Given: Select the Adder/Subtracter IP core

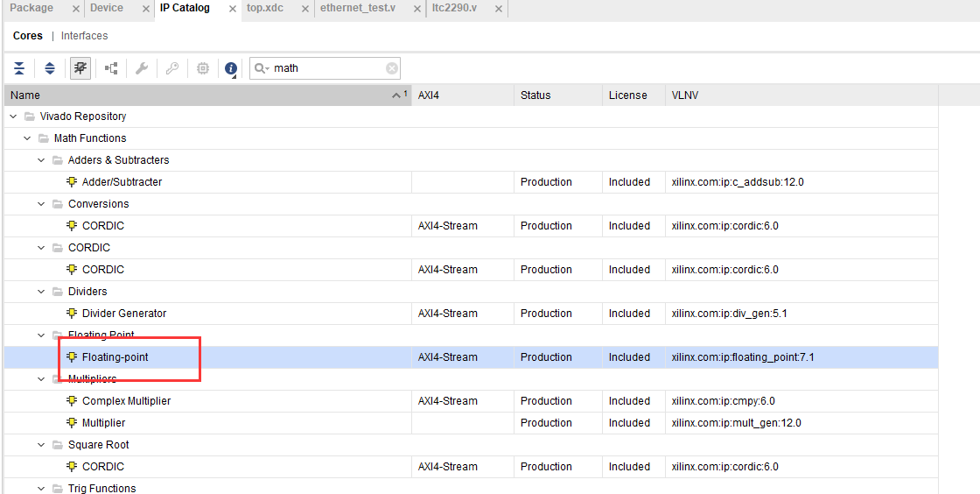Looking at the screenshot, I should pyautogui.click(x=122, y=182).
